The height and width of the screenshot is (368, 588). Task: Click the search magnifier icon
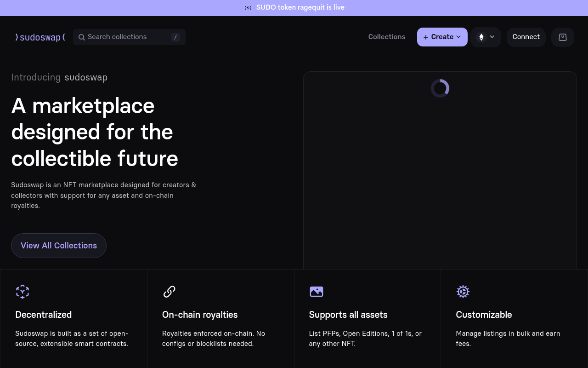point(82,37)
